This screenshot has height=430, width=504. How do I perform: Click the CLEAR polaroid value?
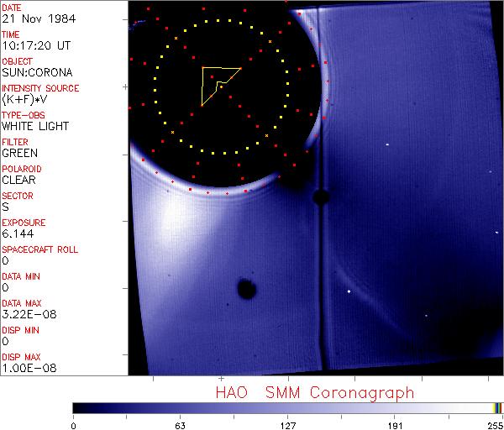tap(19, 180)
